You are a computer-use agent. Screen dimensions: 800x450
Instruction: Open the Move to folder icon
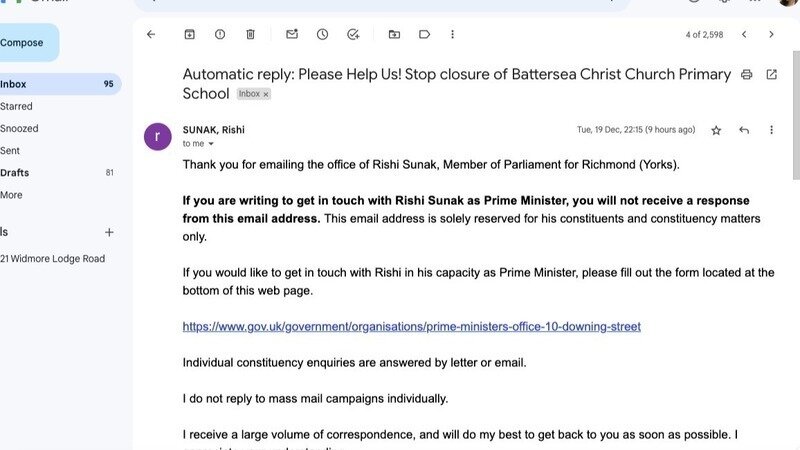tap(394, 34)
